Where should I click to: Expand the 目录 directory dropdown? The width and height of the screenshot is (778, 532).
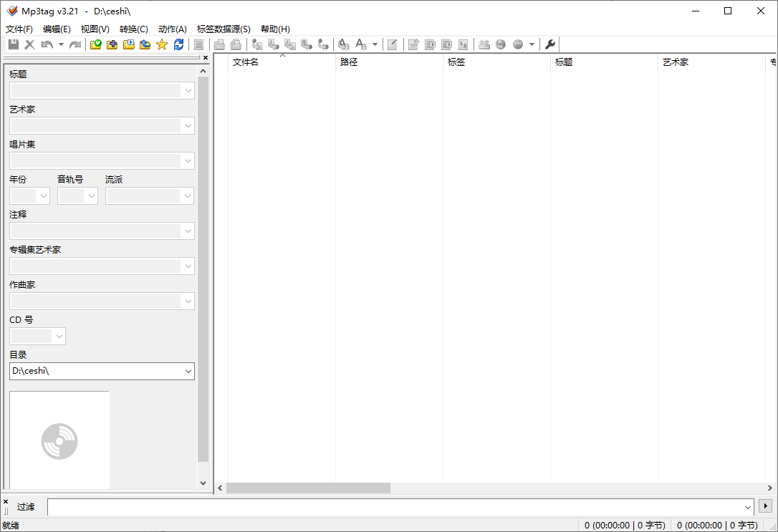188,372
